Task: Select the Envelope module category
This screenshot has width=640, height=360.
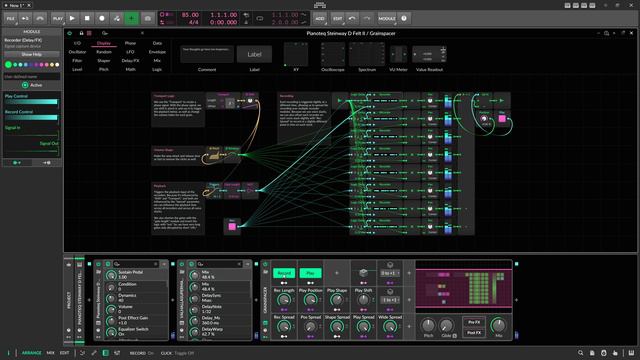Action: pos(157,52)
